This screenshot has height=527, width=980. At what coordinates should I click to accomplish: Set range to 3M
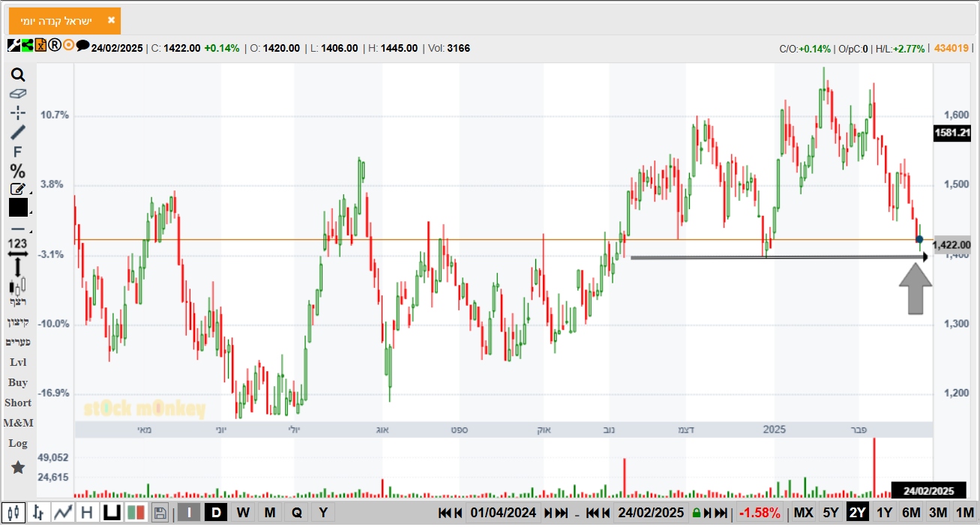[x=938, y=513]
